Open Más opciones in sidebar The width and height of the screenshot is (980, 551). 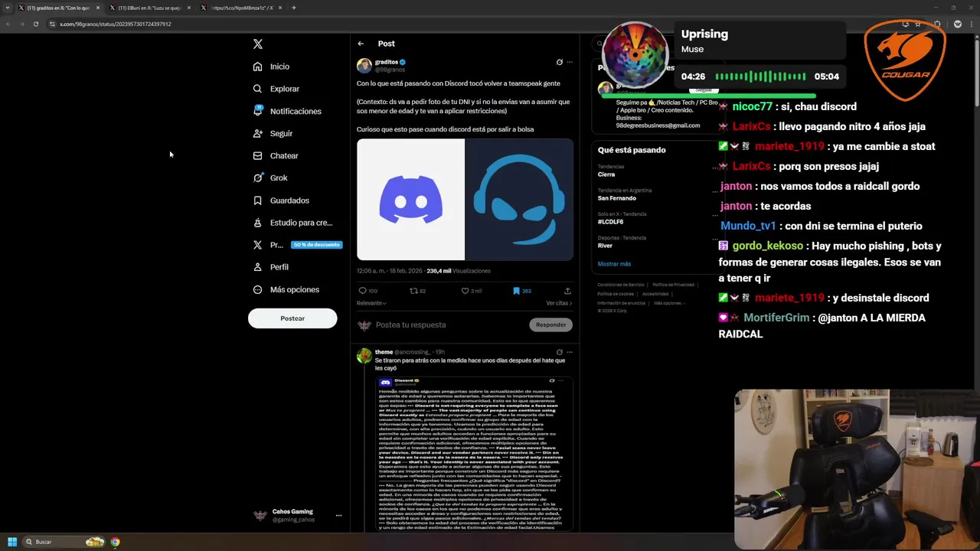point(286,289)
